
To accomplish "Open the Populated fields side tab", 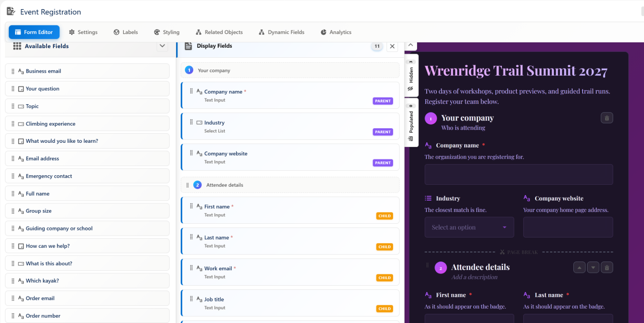I will click(410, 122).
